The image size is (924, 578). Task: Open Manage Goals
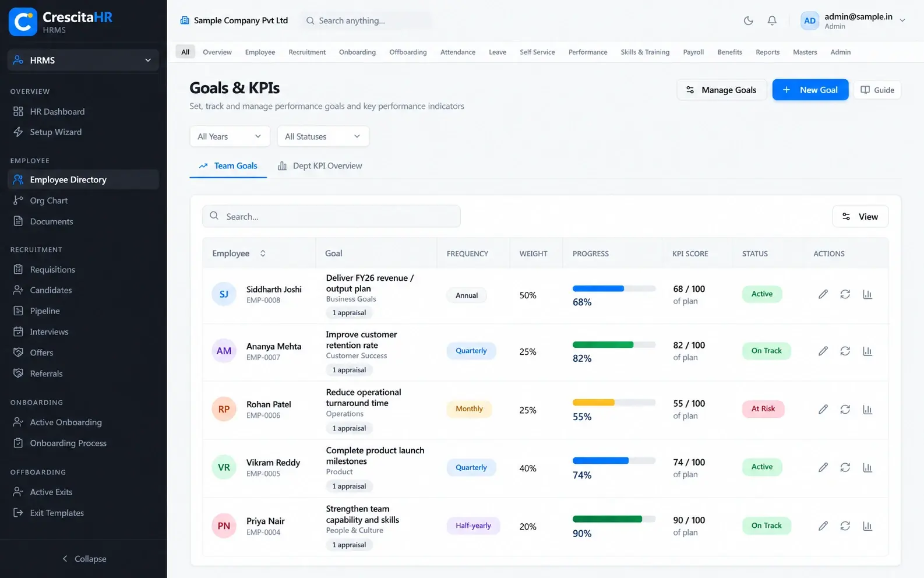pyautogui.click(x=721, y=90)
